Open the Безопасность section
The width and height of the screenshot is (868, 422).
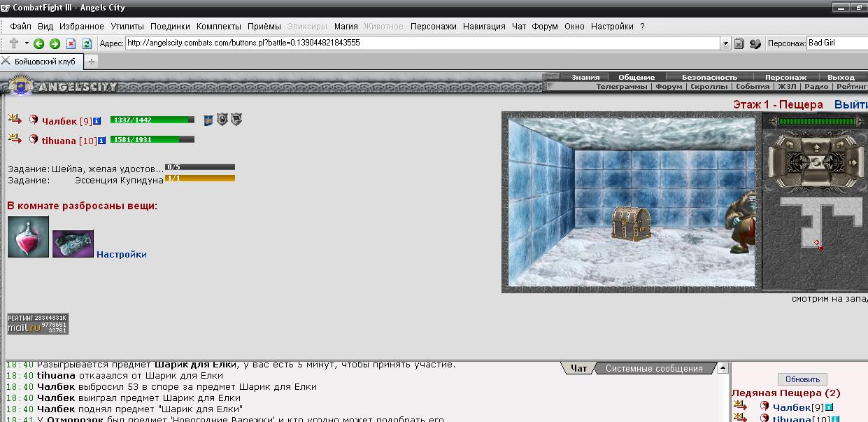coord(709,77)
